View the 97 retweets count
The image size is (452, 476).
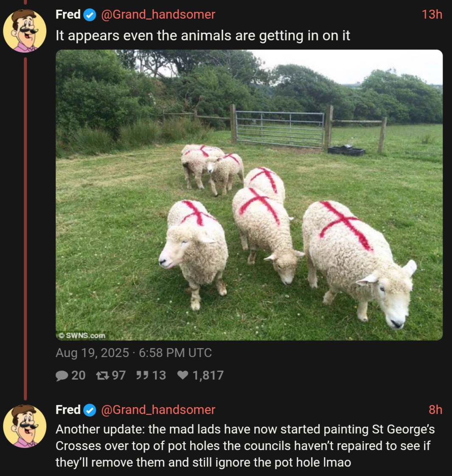118,375
